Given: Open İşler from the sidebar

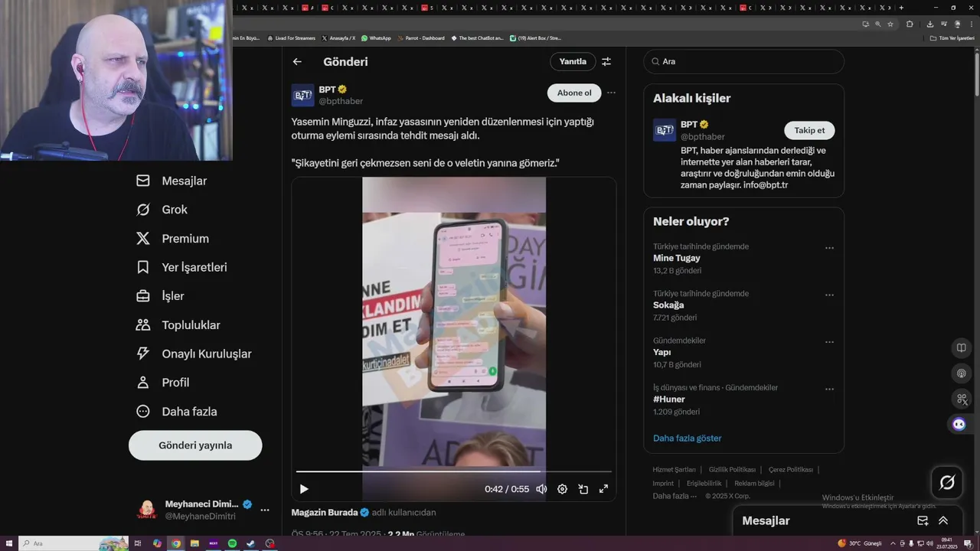Looking at the screenshot, I should click(x=160, y=296).
